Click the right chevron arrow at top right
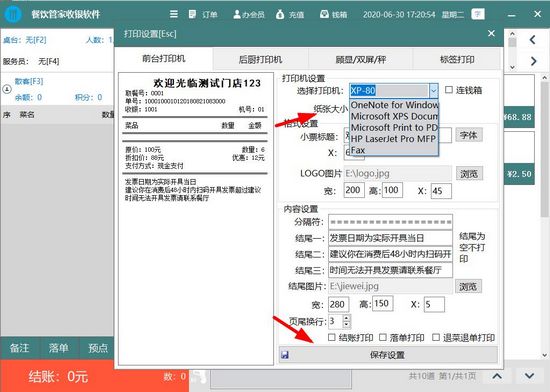This screenshot has width=550, height=392. [534, 61]
